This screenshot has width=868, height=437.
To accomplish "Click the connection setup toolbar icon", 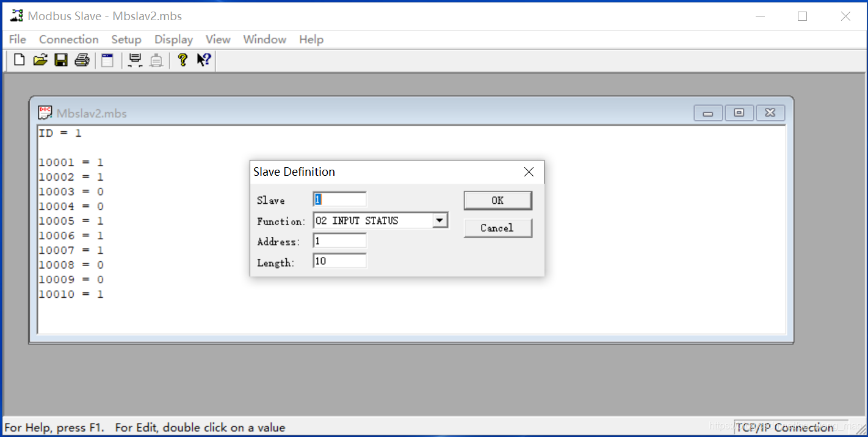I will coord(135,60).
